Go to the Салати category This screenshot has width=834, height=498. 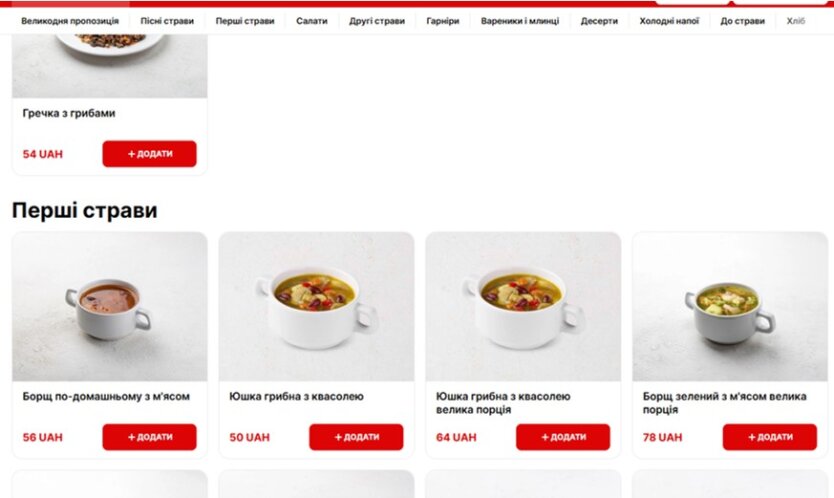312,21
